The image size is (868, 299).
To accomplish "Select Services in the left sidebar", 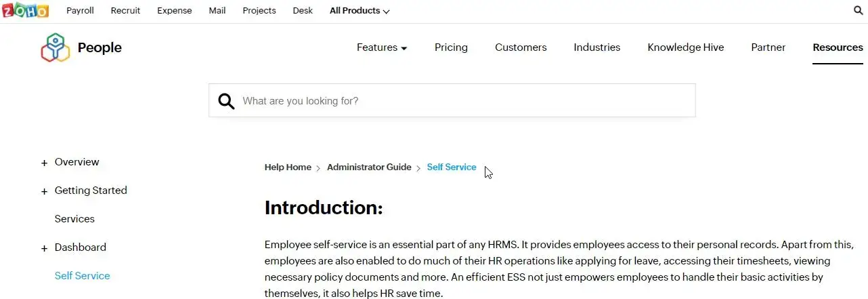I will [74, 219].
